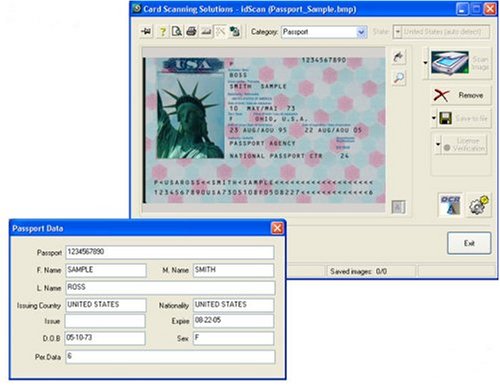The height and width of the screenshot is (392, 500).
Task: Click the F. Name field SAMPLE
Action: point(106,270)
